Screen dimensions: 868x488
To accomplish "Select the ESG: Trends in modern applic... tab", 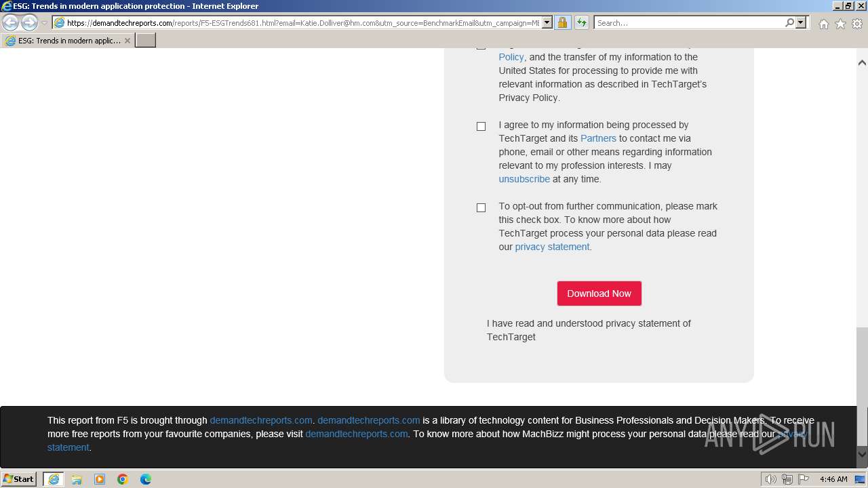I will [68, 41].
